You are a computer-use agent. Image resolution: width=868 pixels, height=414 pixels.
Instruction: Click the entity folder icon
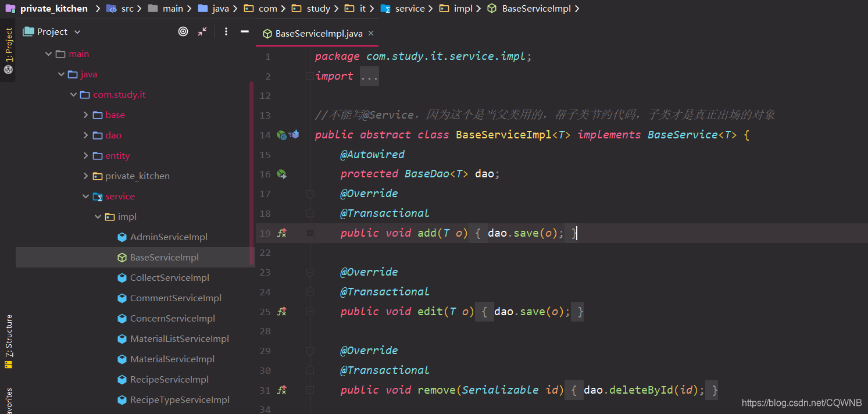(x=98, y=156)
